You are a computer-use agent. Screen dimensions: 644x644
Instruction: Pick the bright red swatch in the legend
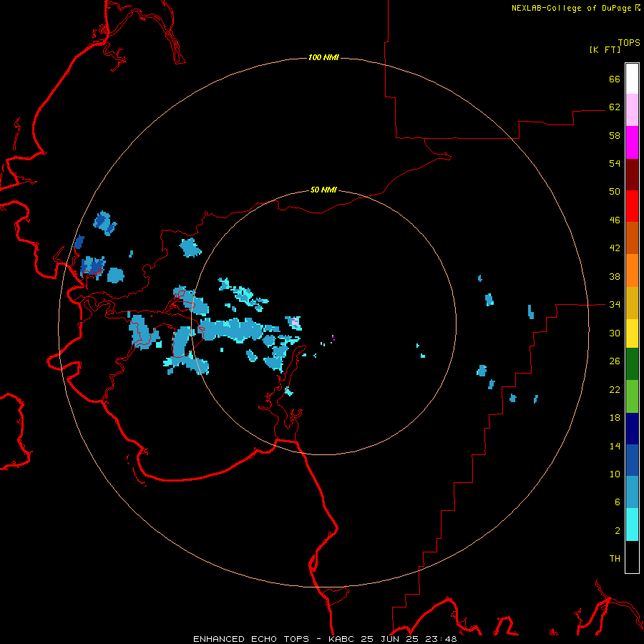[632, 206]
